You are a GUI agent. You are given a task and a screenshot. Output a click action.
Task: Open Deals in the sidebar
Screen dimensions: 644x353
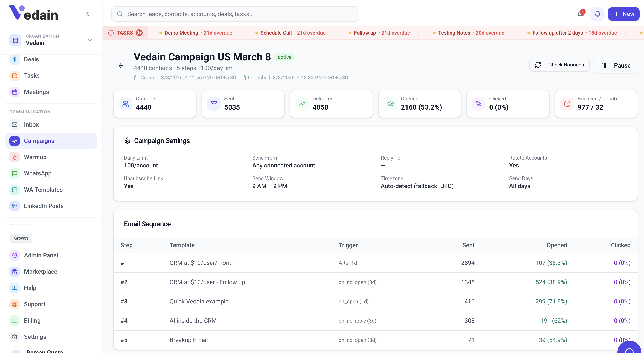coord(51,59)
